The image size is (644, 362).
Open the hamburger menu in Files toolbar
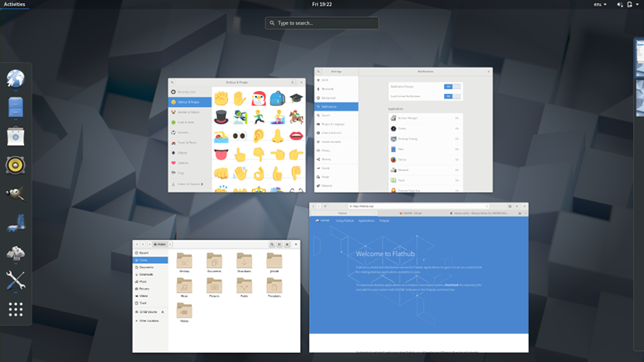(287, 244)
